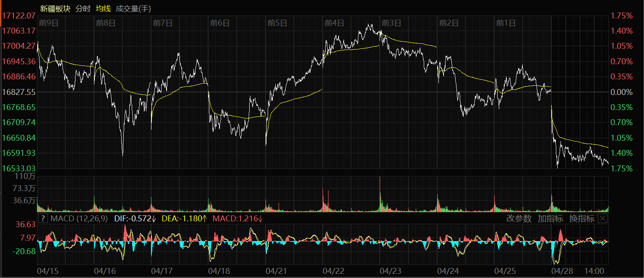Screen dimensions: 644x278
Task: Click the 前1日 day marker
Action: (x=506, y=23)
